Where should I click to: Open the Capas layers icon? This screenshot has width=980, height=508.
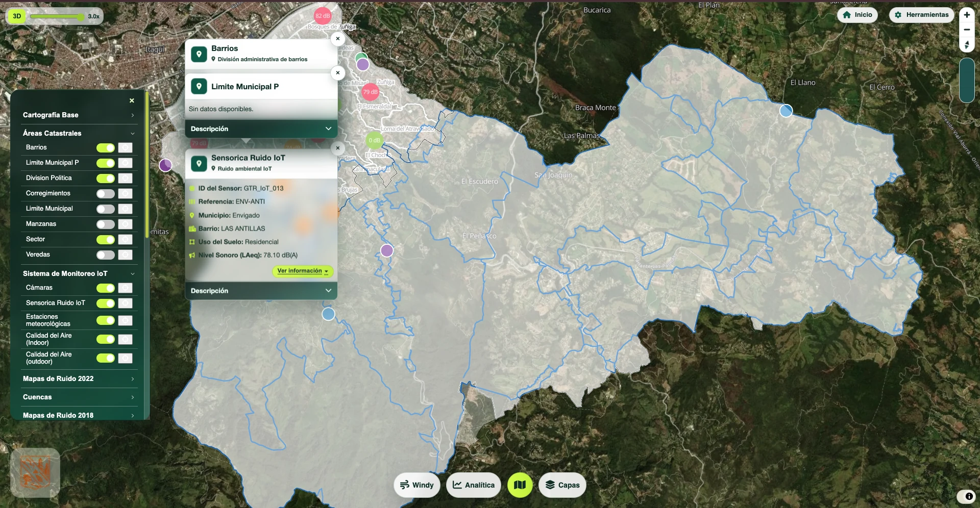tap(550, 485)
